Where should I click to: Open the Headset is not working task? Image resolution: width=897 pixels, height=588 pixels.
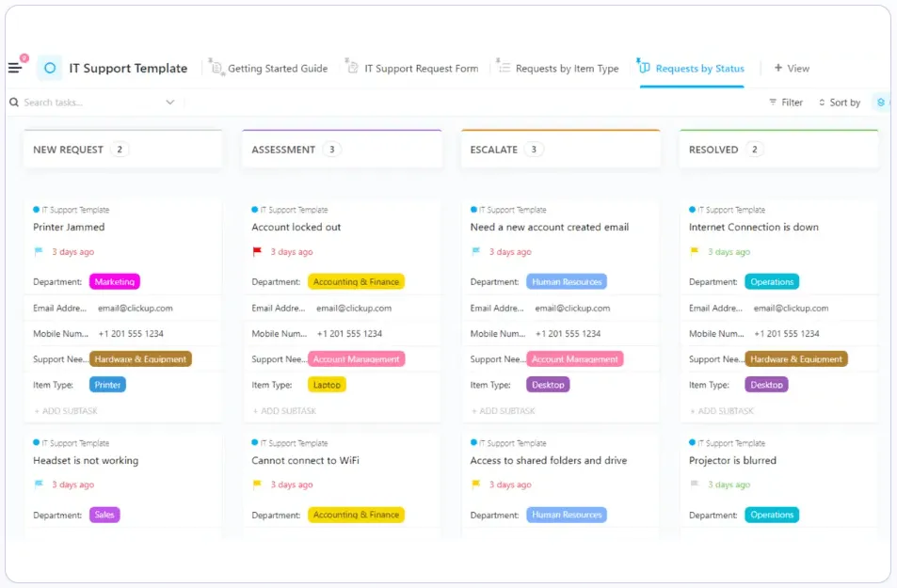86,460
